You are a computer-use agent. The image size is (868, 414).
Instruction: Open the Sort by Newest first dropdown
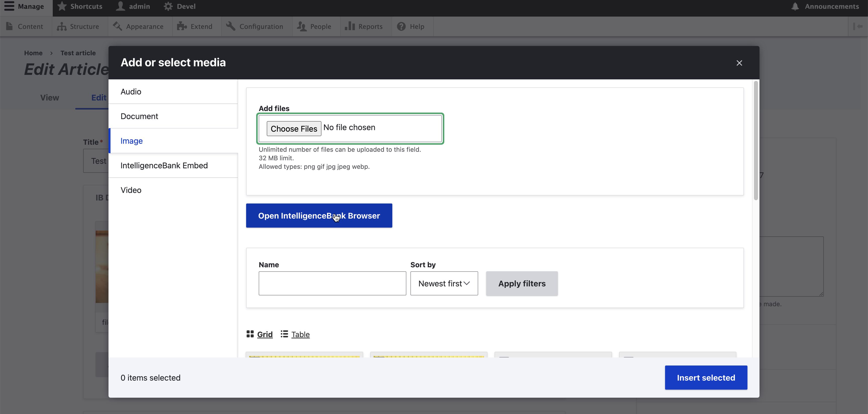pyautogui.click(x=444, y=284)
